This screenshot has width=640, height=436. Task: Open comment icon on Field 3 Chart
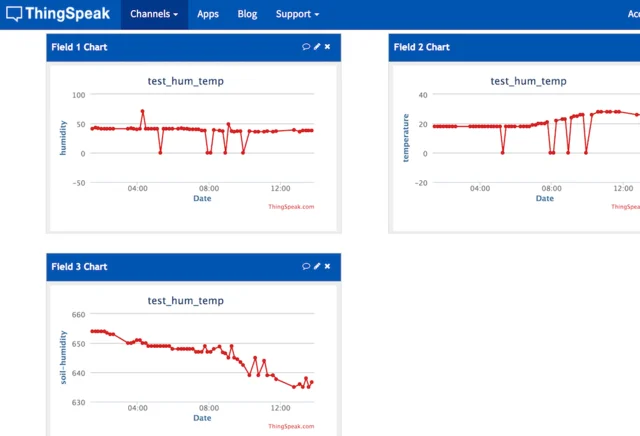click(x=306, y=266)
